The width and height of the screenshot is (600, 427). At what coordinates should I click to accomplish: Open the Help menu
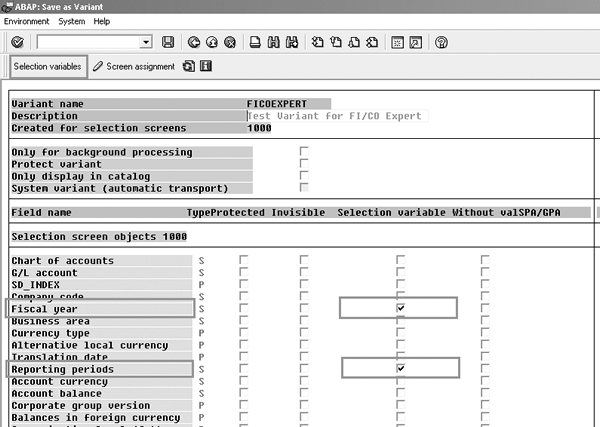pos(102,21)
